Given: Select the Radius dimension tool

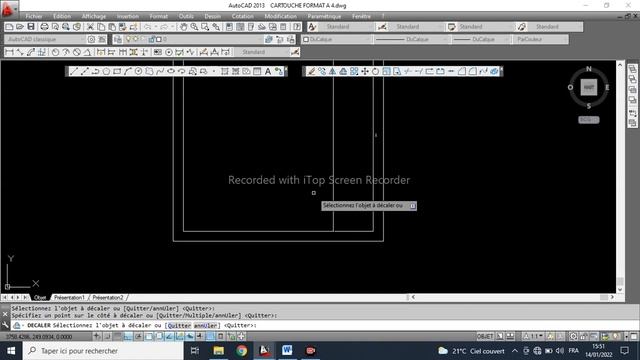Looking at the screenshot, I should tap(55, 52).
